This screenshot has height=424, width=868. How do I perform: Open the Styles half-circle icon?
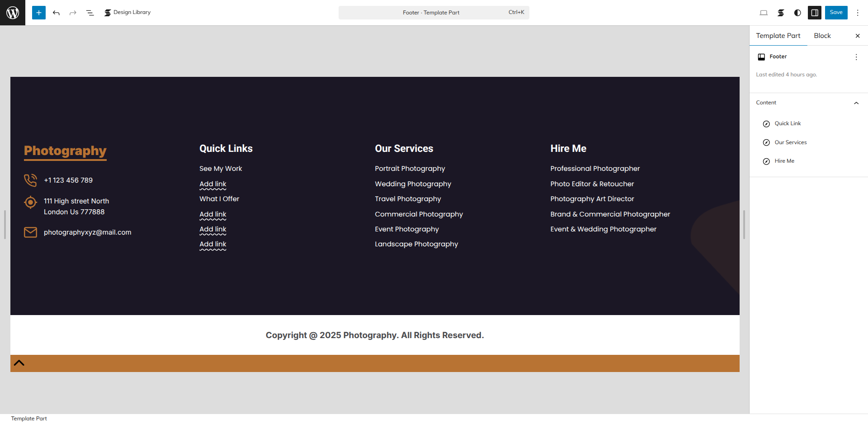tap(797, 13)
